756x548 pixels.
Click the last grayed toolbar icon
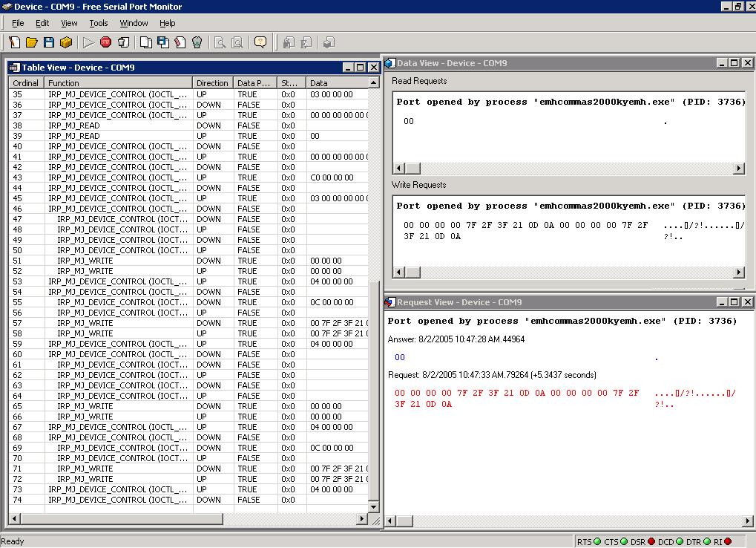point(329,42)
